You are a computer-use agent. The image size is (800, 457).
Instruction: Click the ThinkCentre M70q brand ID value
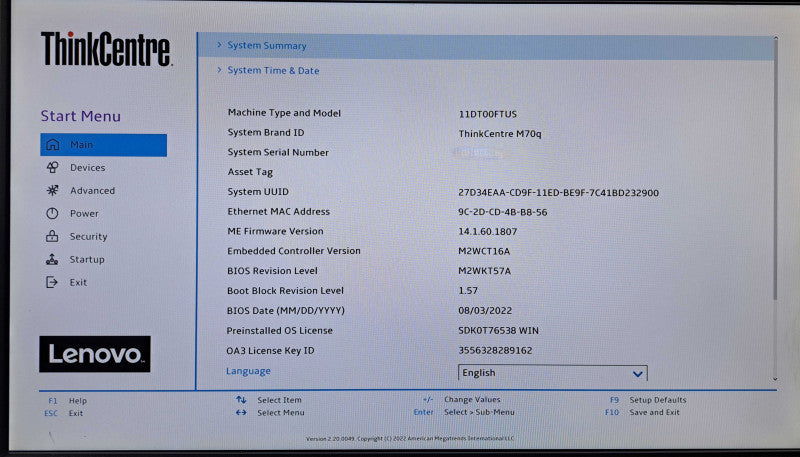pyautogui.click(x=500, y=134)
